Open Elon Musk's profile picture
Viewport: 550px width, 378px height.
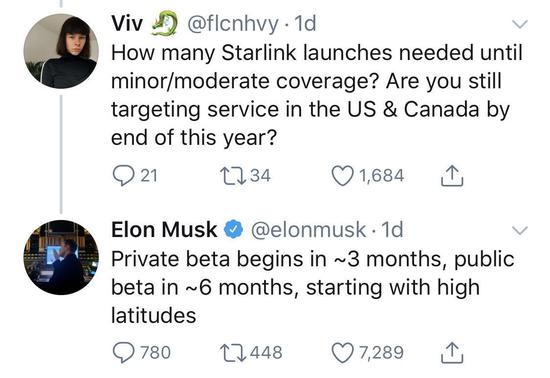(61, 257)
